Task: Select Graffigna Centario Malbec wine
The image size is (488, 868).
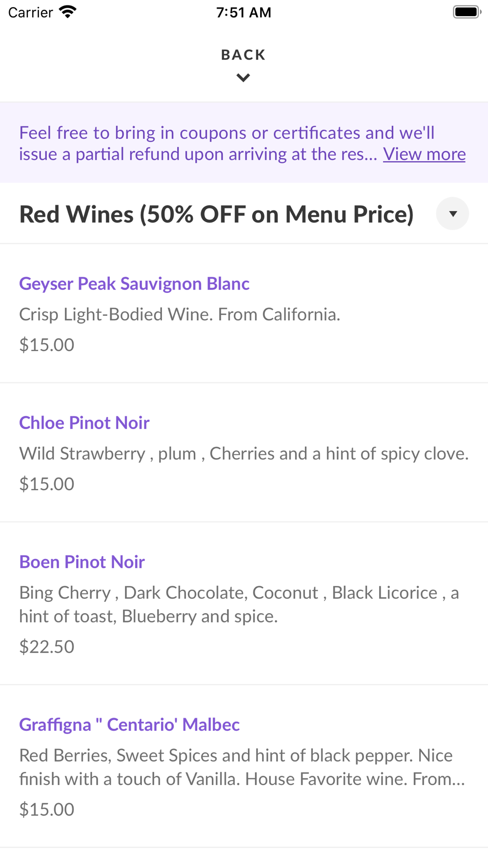Action: (129, 724)
